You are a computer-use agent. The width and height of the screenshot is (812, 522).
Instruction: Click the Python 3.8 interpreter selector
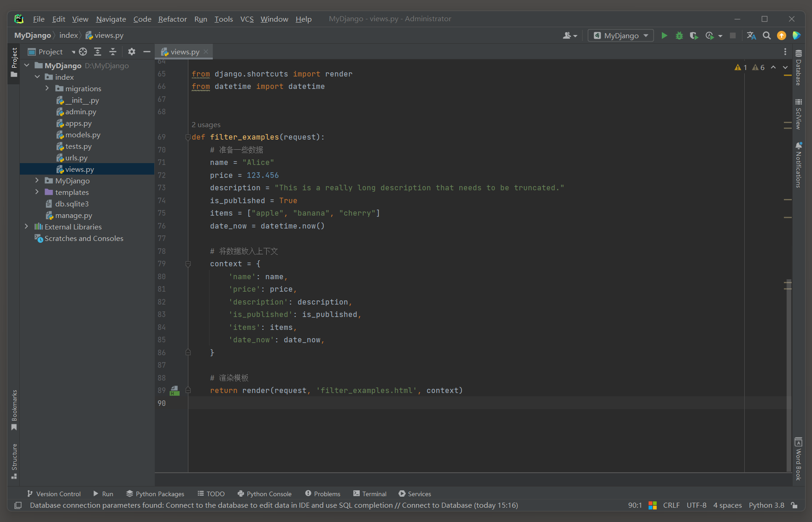(x=766, y=505)
